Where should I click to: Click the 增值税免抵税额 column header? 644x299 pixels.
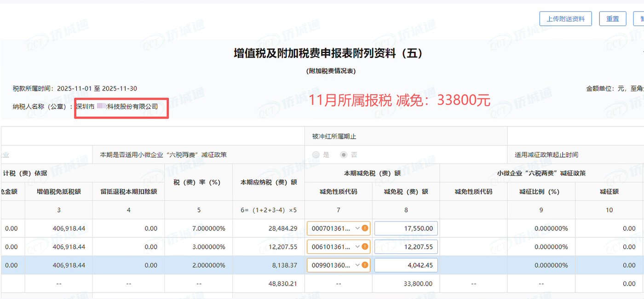[x=59, y=191]
